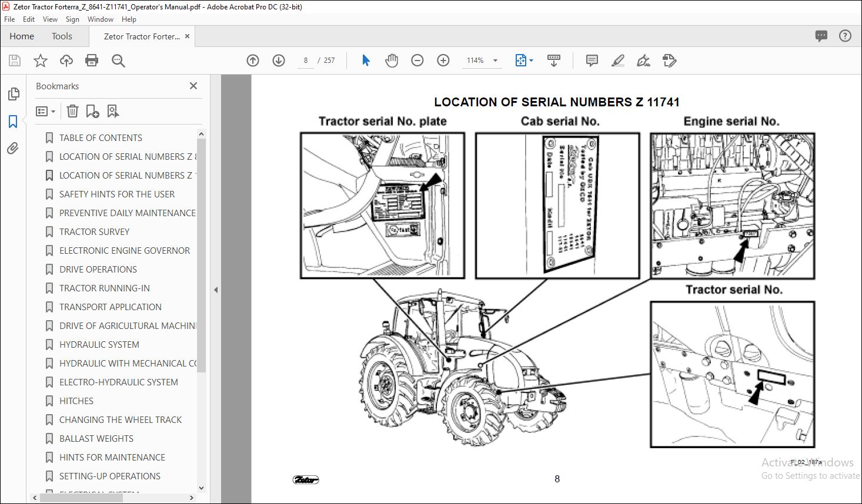Open SAFETY HINTS FOR THE USER bookmark
862x504 pixels.
[x=117, y=194]
